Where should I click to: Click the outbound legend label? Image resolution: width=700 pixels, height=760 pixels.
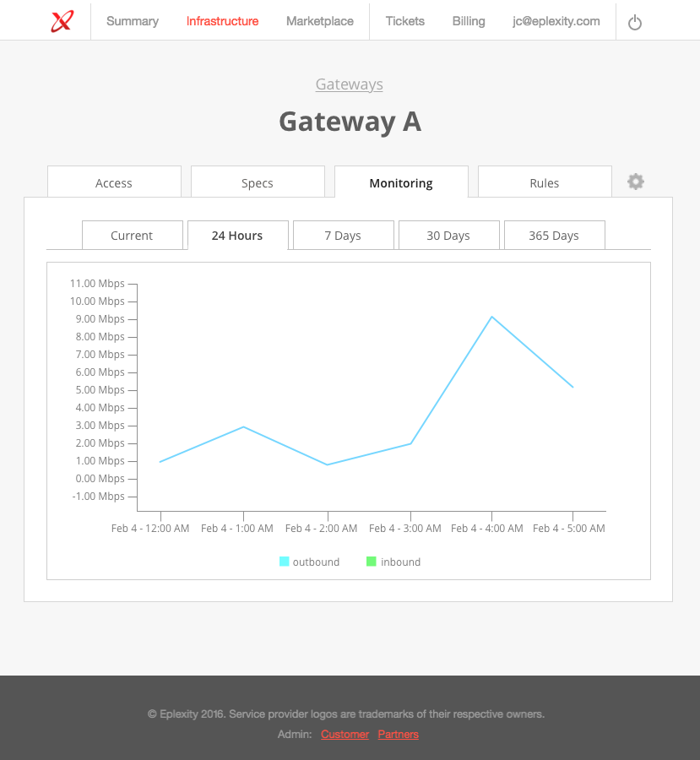[316, 562]
